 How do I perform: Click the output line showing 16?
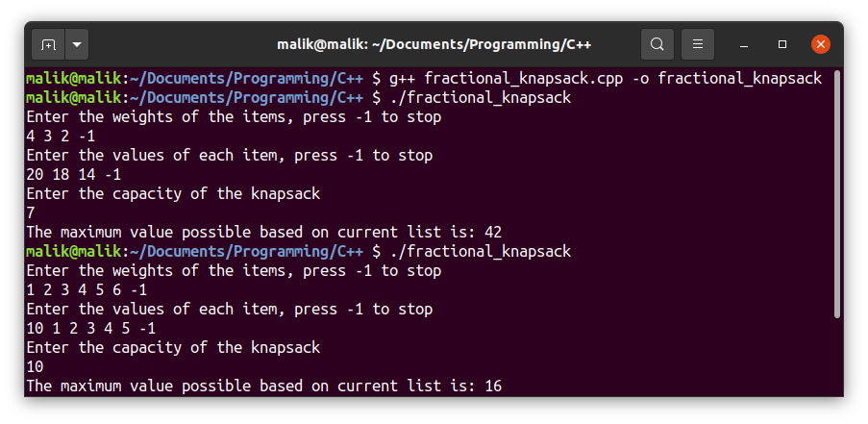264,386
